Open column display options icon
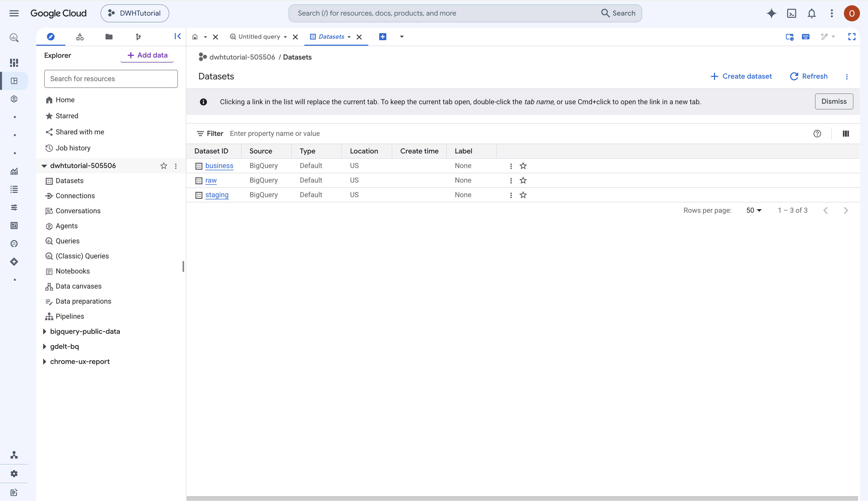Image resolution: width=868 pixels, height=501 pixels. tap(846, 134)
